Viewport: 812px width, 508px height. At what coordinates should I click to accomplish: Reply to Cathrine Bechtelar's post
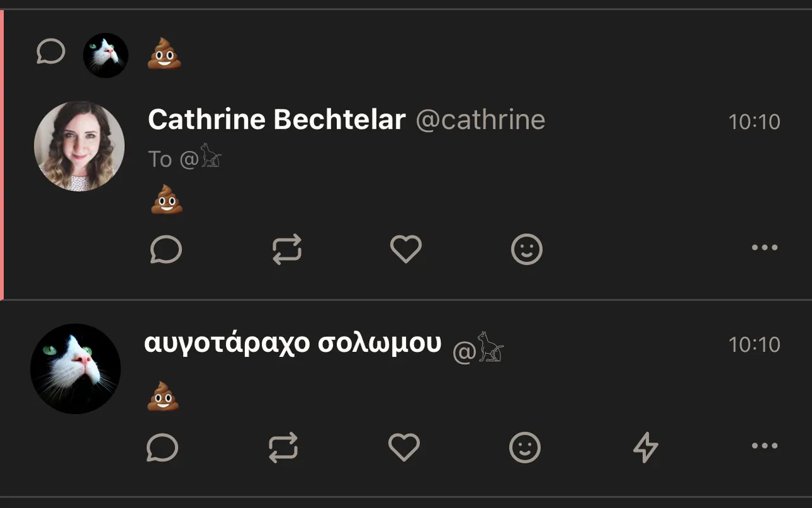[x=166, y=249]
